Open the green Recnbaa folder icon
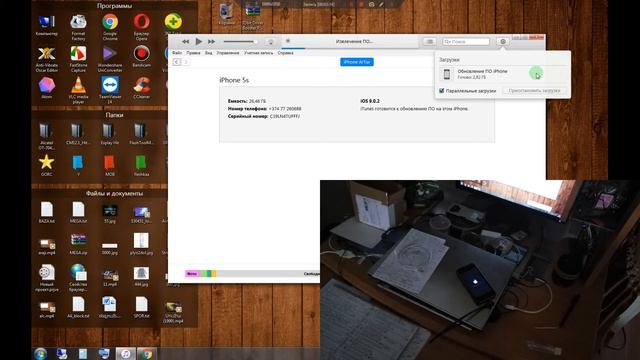 point(141,165)
